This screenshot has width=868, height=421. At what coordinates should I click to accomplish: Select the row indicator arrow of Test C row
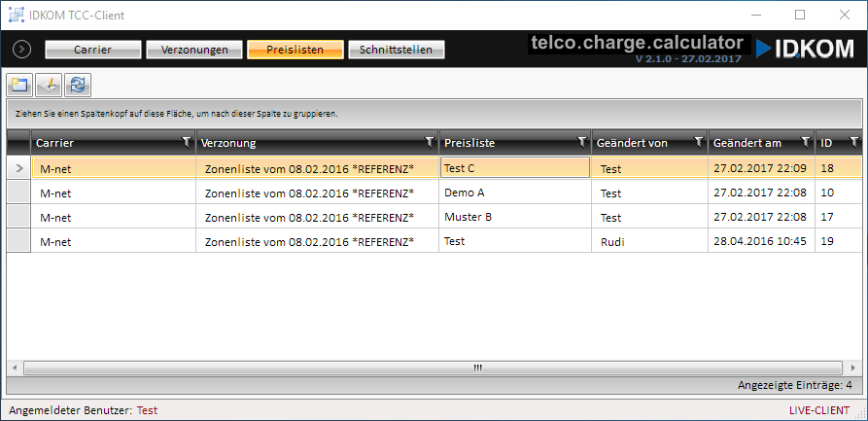pyautogui.click(x=18, y=168)
